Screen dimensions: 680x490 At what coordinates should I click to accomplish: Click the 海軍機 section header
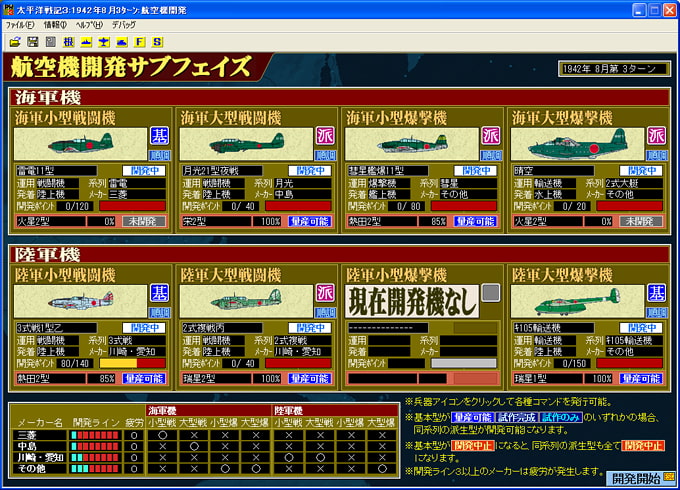pyautogui.click(x=340, y=97)
